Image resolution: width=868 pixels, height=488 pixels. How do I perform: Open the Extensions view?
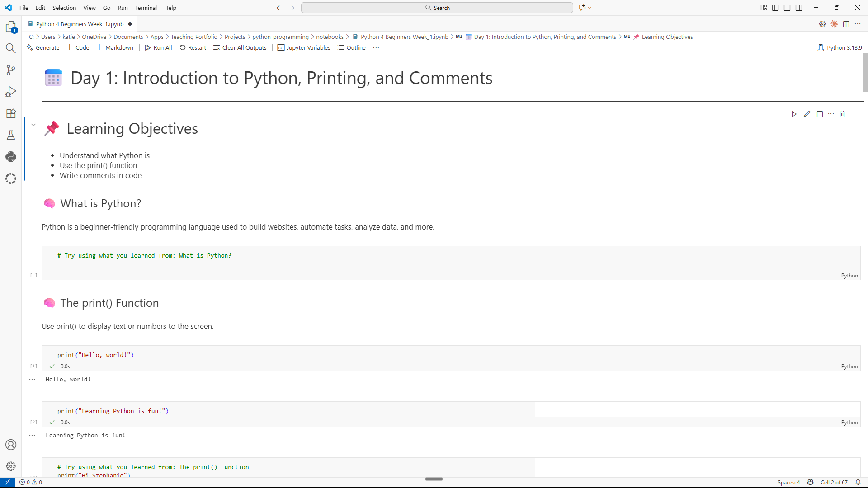coord(10,113)
